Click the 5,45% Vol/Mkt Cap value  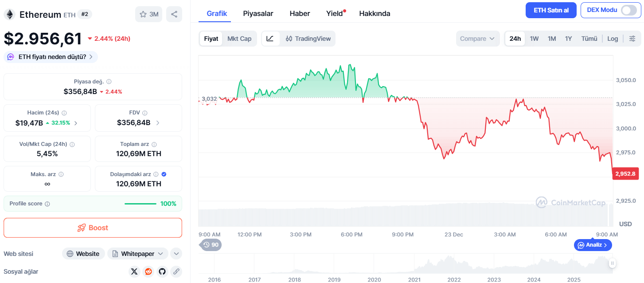pos(47,154)
